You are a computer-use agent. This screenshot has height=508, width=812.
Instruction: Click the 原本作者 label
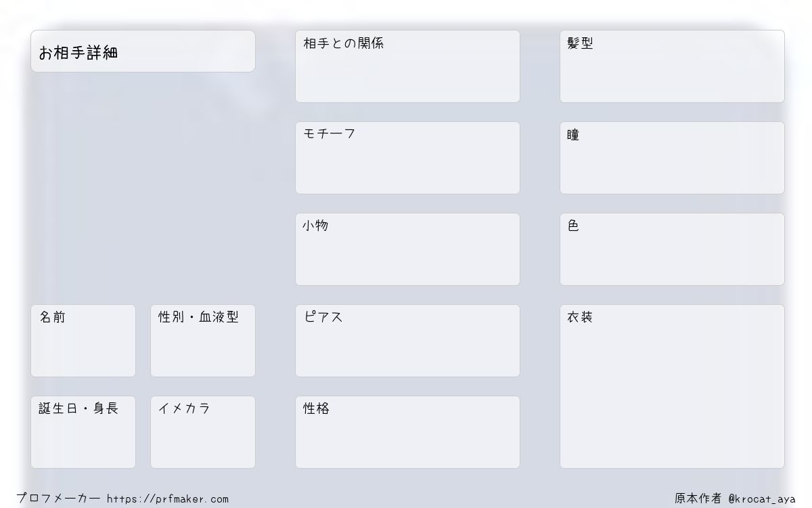click(698, 499)
